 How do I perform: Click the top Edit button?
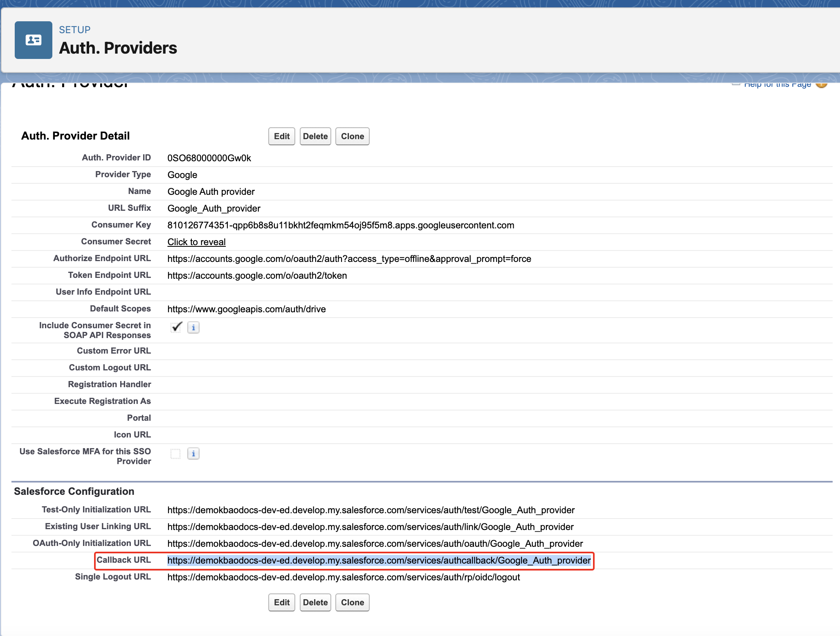[281, 136]
